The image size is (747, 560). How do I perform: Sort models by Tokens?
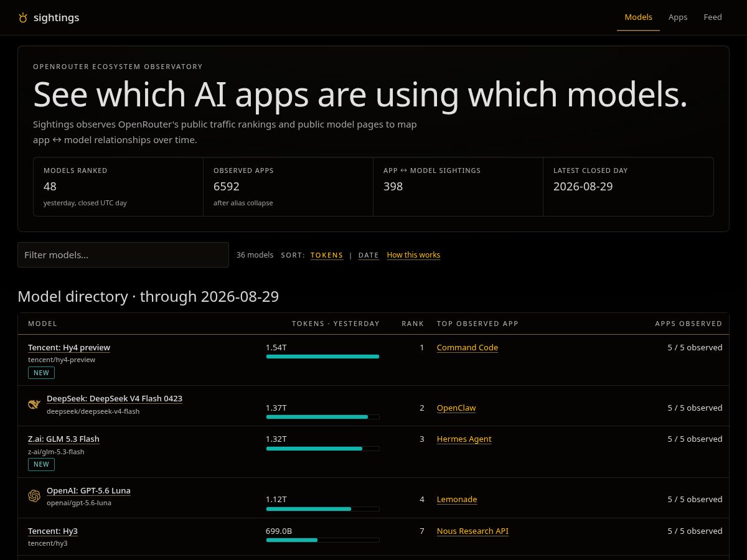tap(327, 255)
